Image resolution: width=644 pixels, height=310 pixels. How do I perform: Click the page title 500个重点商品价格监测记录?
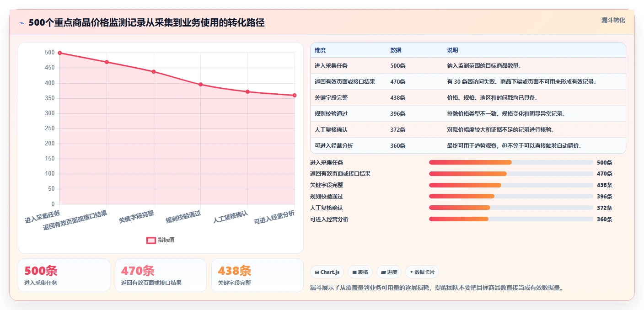coord(146,23)
